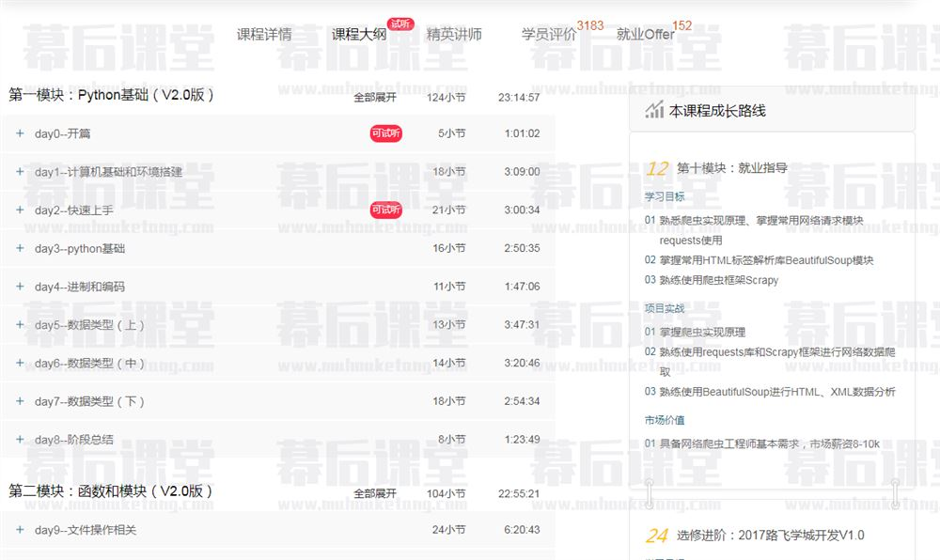Toggle 全部展开 for 第一模块 Python基础

[x=375, y=97]
